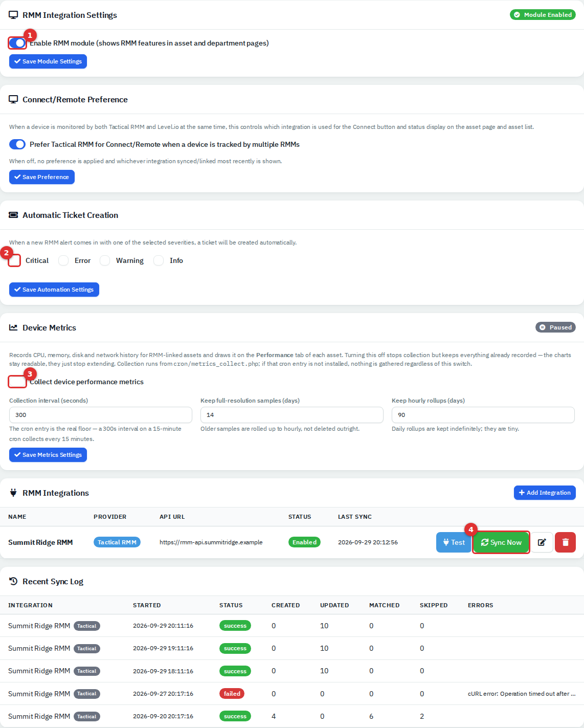Click the STARTED column header in sync log
The width and height of the screenshot is (584, 728).
[147, 605]
